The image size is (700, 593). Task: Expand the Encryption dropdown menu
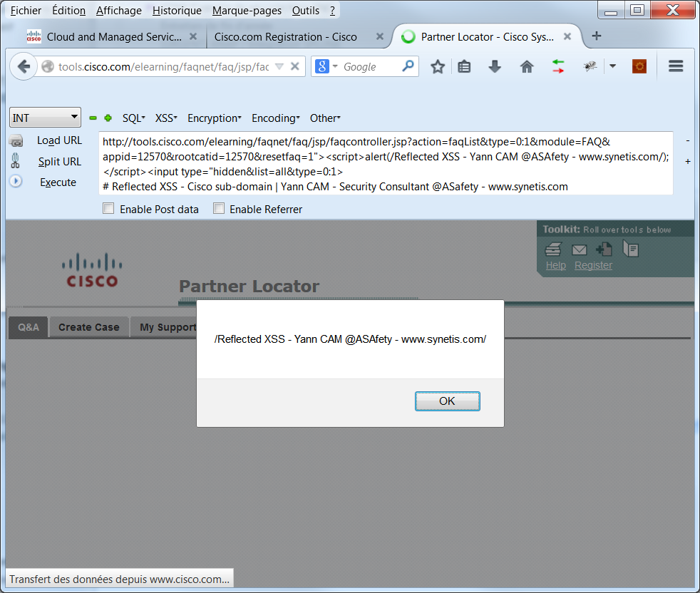point(215,118)
